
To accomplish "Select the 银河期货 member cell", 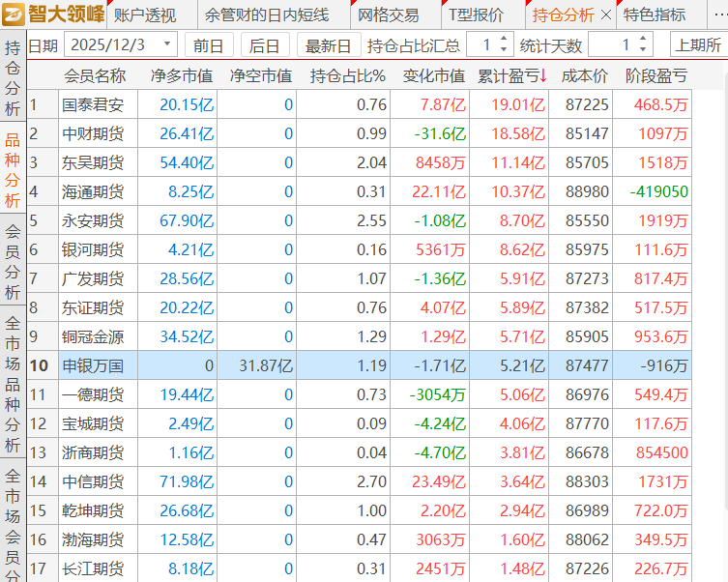I will point(98,249).
